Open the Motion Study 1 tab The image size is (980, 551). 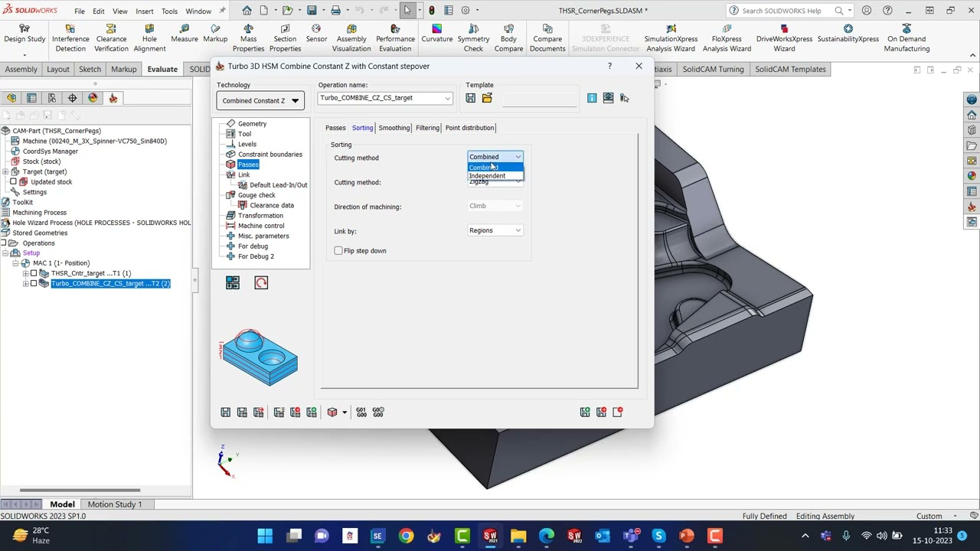(x=115, y=504)
